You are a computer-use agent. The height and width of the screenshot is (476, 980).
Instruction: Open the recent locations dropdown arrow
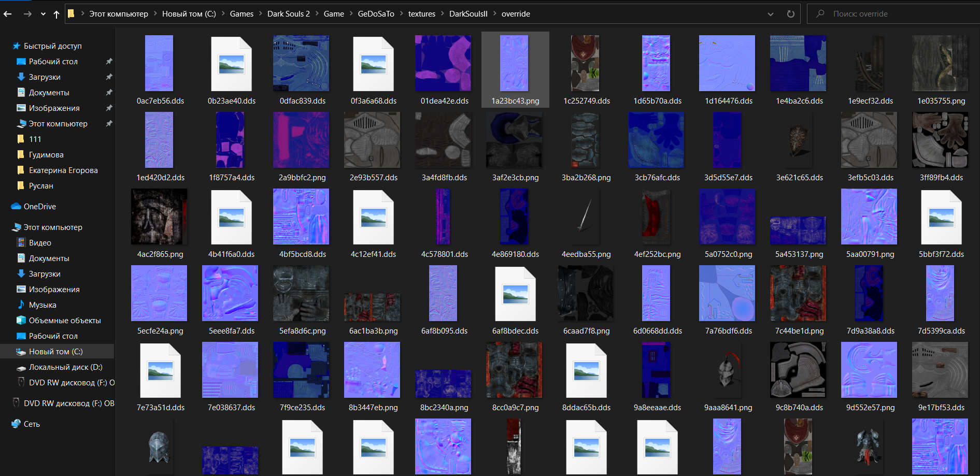(43, 14)
